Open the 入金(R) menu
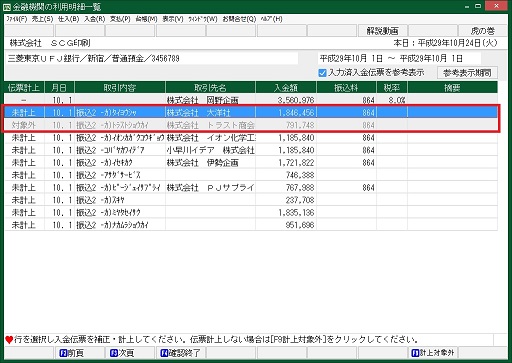The width and height of the screenshot is (512, 363). pos(94,19)
